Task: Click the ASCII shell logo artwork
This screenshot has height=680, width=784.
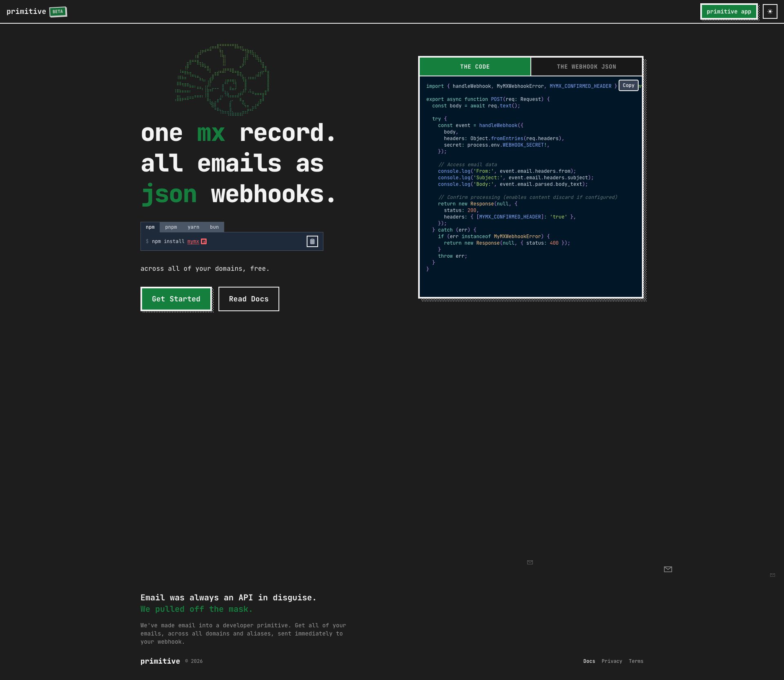Action: pos(223,80)
